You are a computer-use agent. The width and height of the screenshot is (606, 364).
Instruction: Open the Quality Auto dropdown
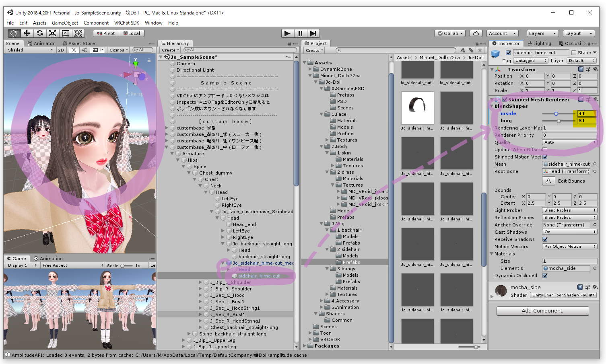pyautogui.click(x=569, y=142)
